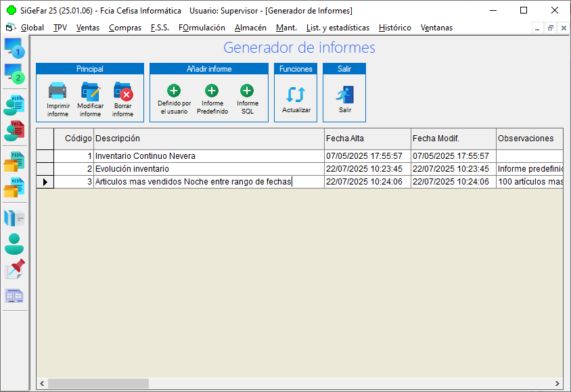The width and height of the screenshot is (571, 392).
Task: Open the customer FAC invoices sidebar icon
Action: (x=15, y=131)
